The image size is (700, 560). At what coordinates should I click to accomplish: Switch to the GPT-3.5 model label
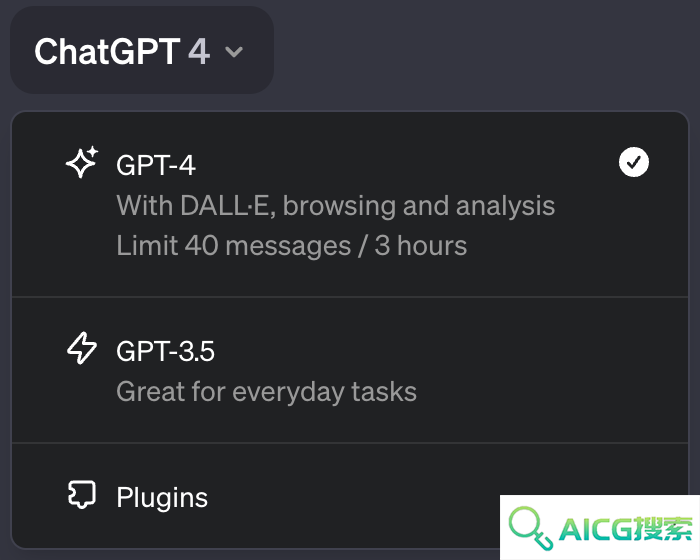(x=166, y=351)
